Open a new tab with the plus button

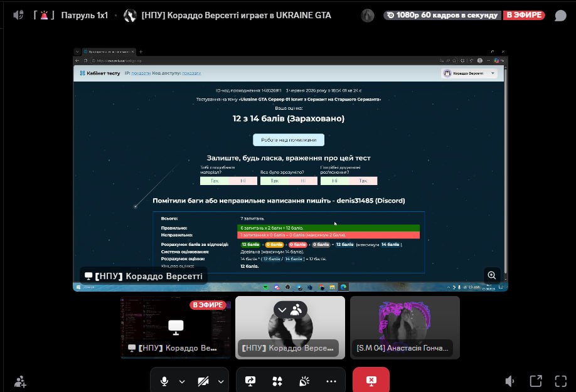click(141, 52)
